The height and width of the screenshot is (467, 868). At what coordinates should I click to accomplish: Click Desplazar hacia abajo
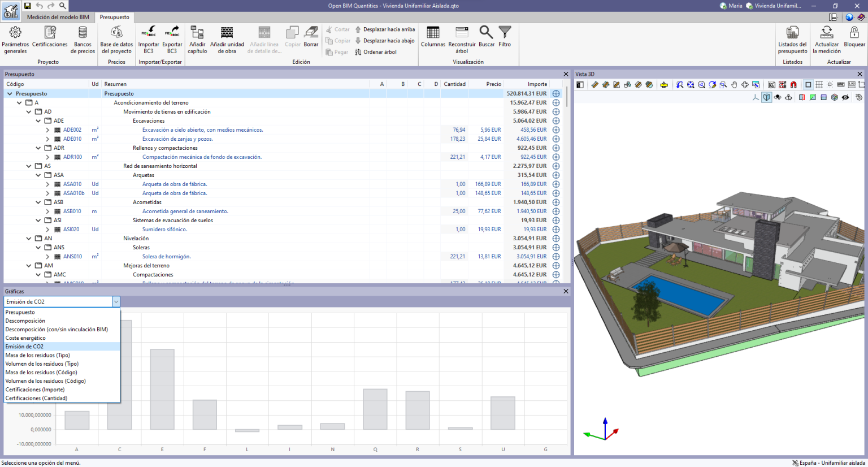tap(384, 41)
